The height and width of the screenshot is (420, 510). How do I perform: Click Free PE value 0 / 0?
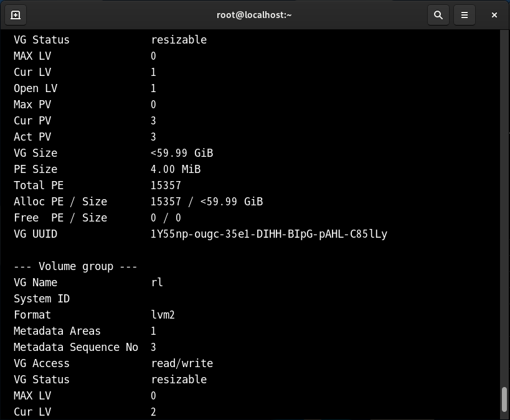166,218
